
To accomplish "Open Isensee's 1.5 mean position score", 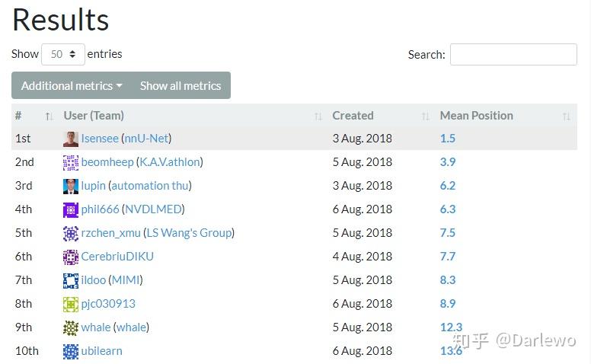I will (x=447, y=139).
